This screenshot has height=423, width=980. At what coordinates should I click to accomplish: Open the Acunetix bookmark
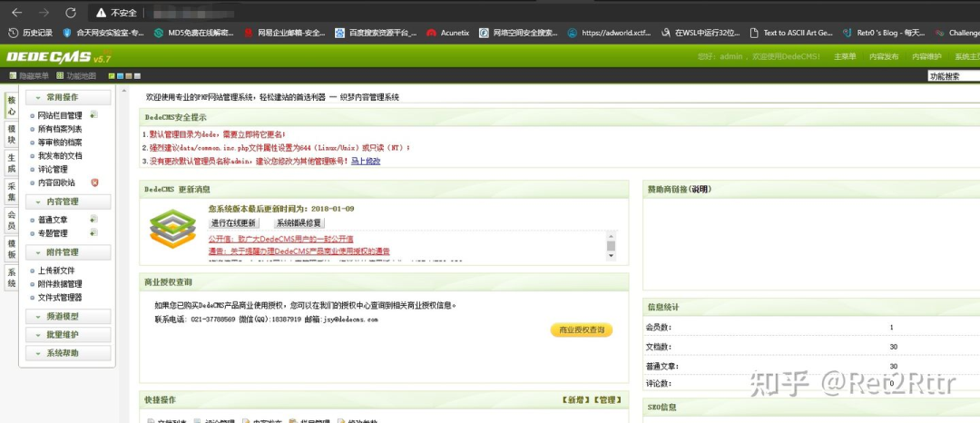[x=447, y=33]
